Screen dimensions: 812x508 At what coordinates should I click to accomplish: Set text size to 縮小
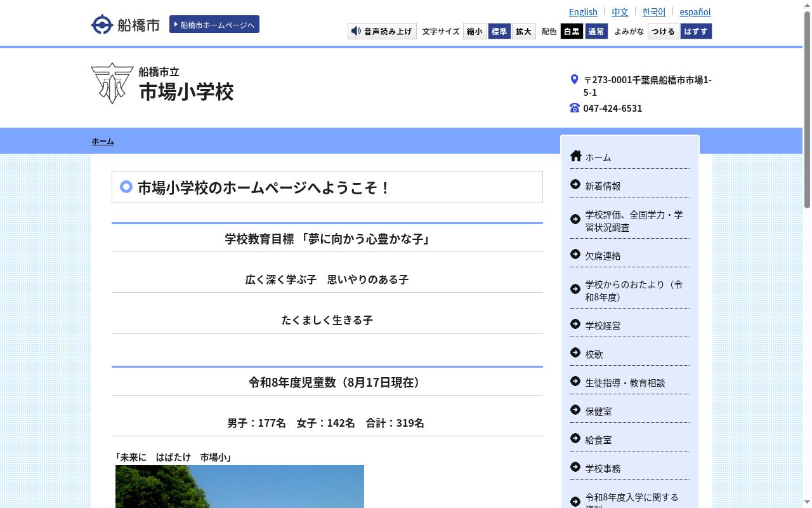[475, 31]
